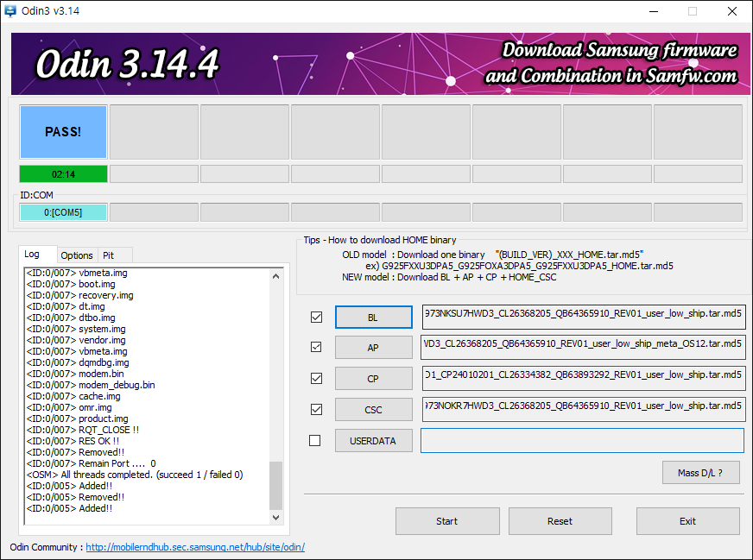This screenshot has height=560, width=753.
Task: Click the 0:[COM5] port box
Action: coord(63,212)
